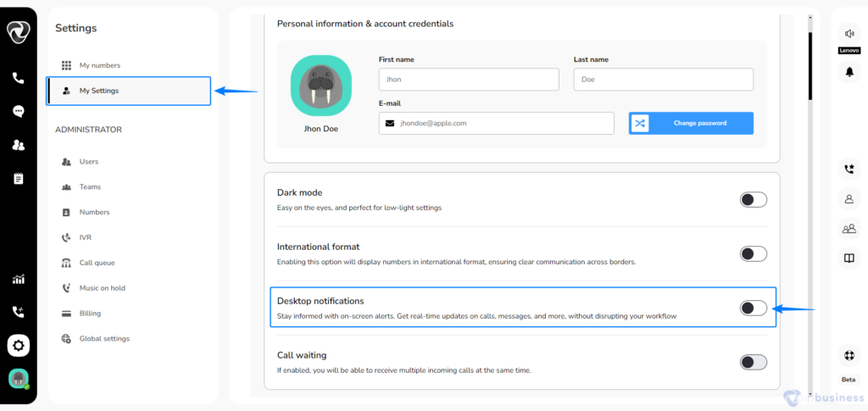Image resolution: width=868 pixels, height=411 pixels.
Task: Click the speaker audio device icon
Action: click(x=849, y=34)
